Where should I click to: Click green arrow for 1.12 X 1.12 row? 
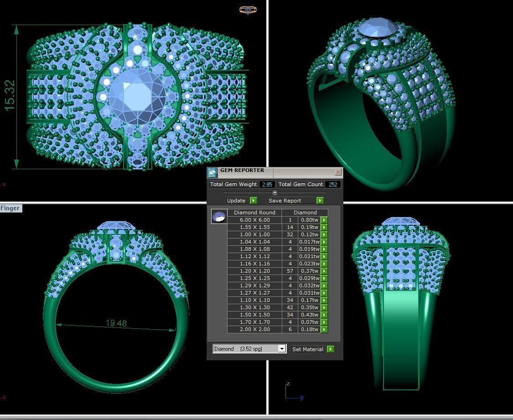click(324, 256)
